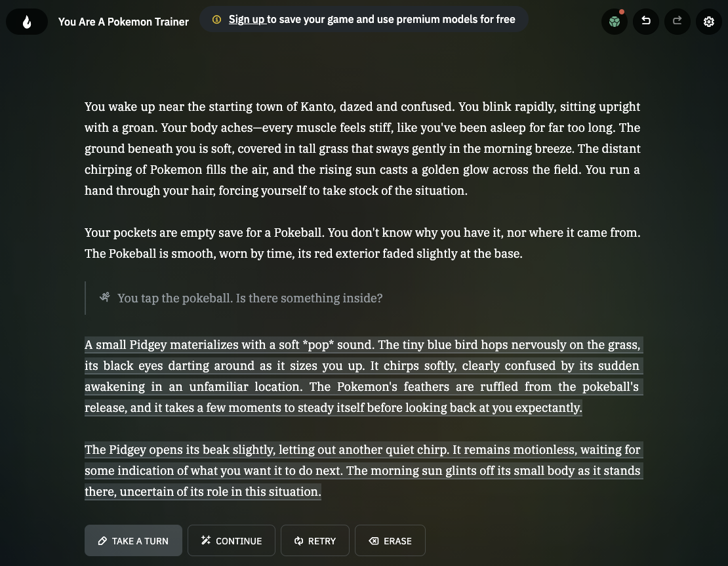Edit the 'You tap the pokeball' action text

250,298
